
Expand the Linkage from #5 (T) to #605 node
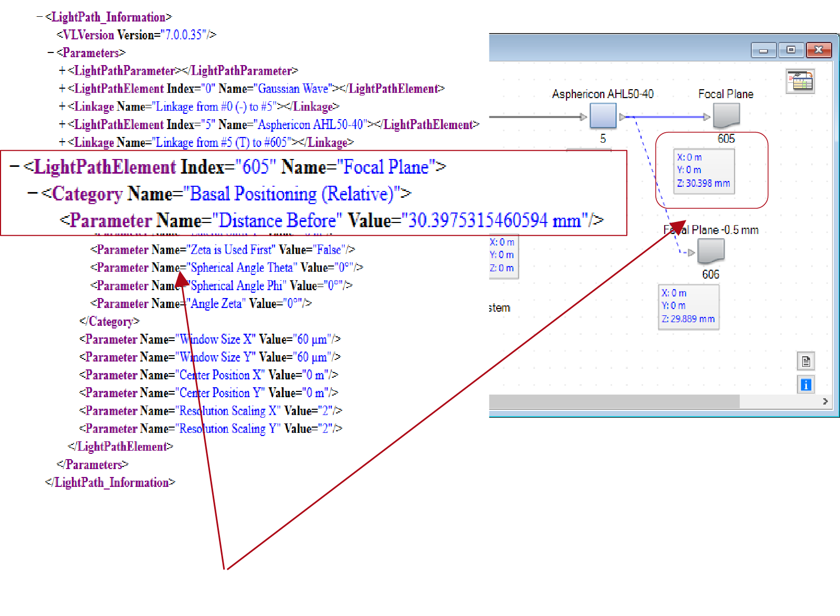[x=62, y=142]
